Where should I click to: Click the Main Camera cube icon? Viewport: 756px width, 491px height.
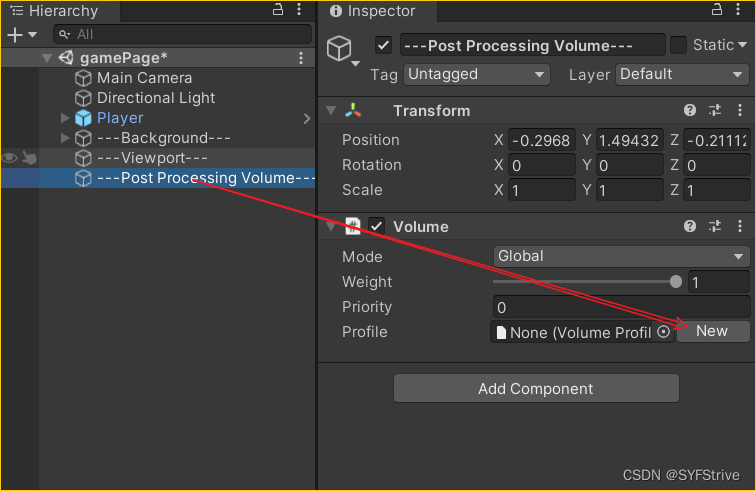click(83, 78)
